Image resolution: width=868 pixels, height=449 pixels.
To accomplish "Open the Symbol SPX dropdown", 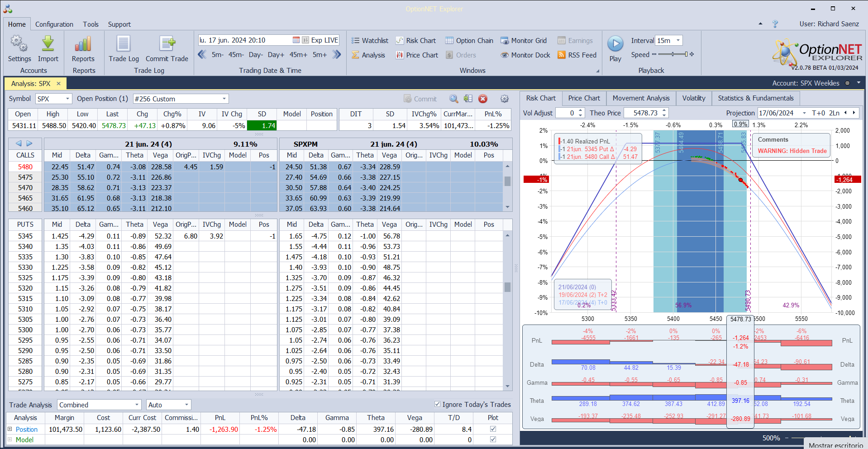I will click(x=67, y=99).
